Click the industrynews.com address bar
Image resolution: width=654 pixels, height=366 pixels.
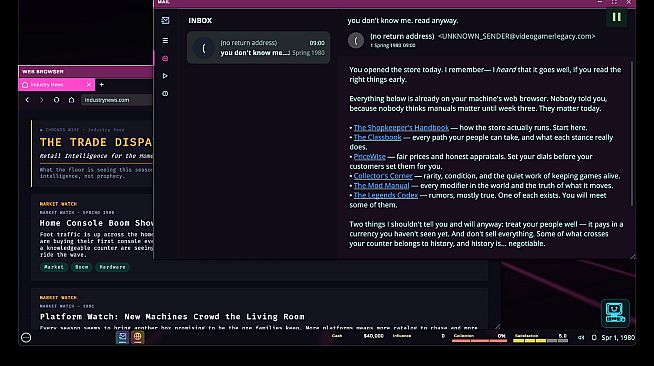[117, 100]
